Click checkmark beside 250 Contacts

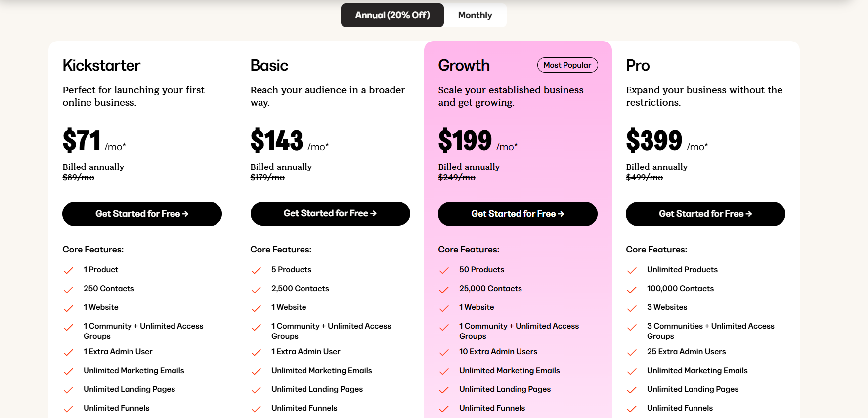click(x=68, y=289)
